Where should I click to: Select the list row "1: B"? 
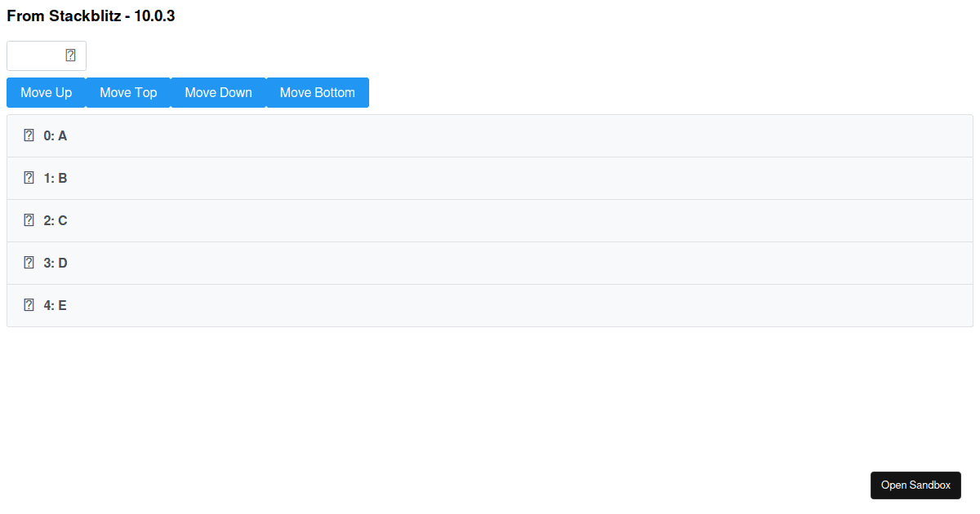point(490,178)
